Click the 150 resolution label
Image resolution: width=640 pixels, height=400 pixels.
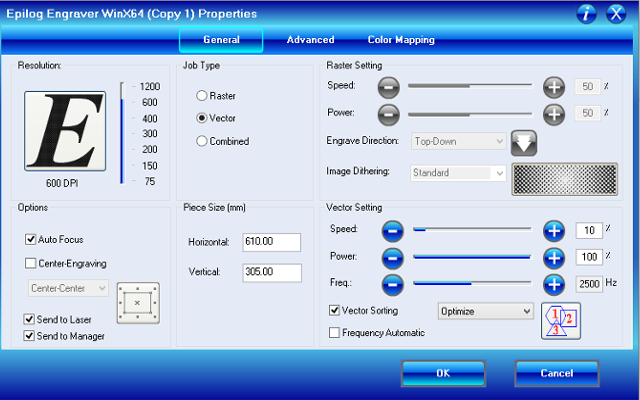coord(150,166)
